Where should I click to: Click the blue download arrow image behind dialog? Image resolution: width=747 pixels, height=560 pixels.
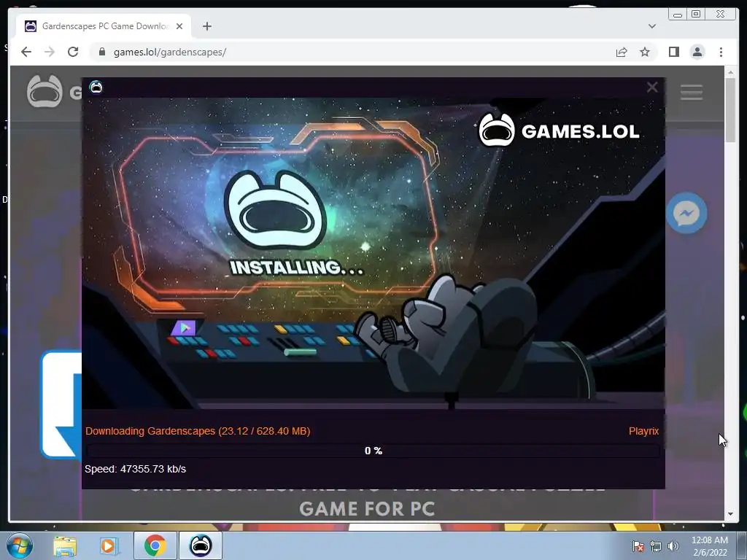(61, 404)
